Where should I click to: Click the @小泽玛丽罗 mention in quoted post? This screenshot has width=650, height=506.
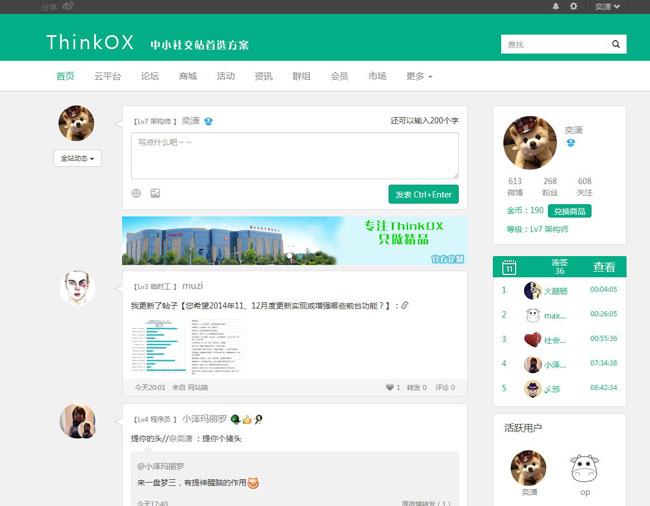pos(160,466)
